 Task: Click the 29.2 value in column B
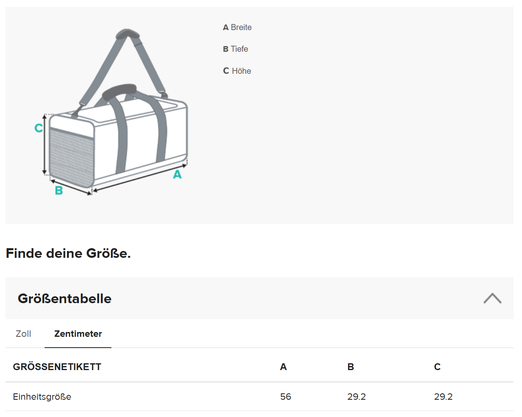coord(356,397)
